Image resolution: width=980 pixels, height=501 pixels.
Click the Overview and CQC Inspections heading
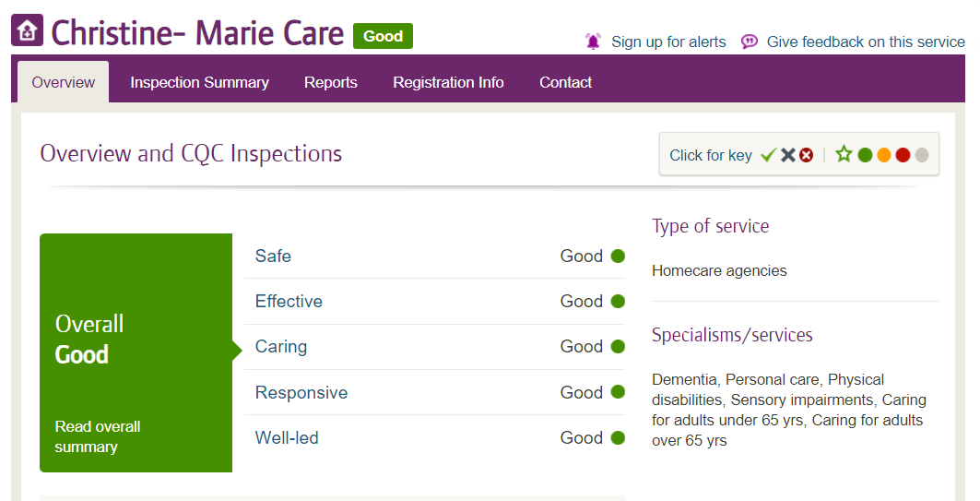point(191,153)
